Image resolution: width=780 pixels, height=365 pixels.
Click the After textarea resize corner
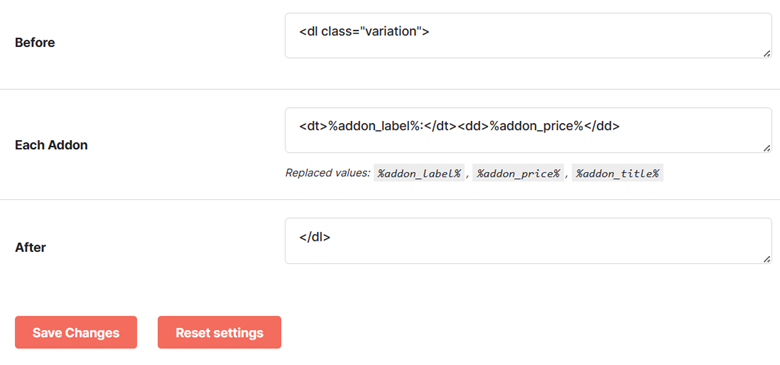tap(767, 259)
